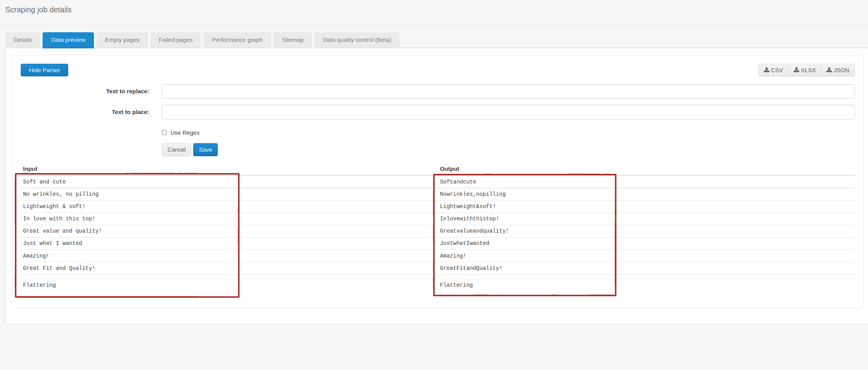Image resolution: width=868 pixels, height=370 pixels.
Task: View the Performance graph tab
Action: click(x=237, y=40)
